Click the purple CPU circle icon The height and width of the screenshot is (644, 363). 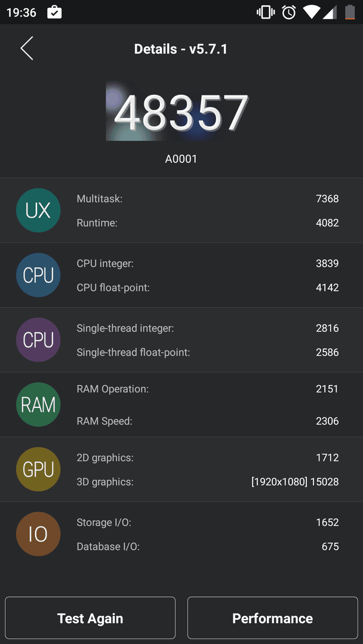point(38,340)
